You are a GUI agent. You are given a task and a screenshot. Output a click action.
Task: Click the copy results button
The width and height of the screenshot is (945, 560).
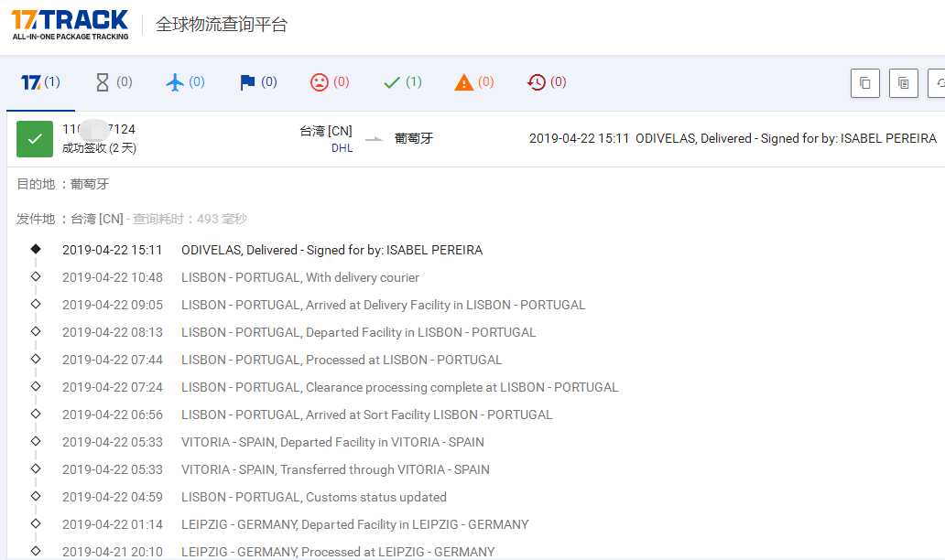(864, 83)
